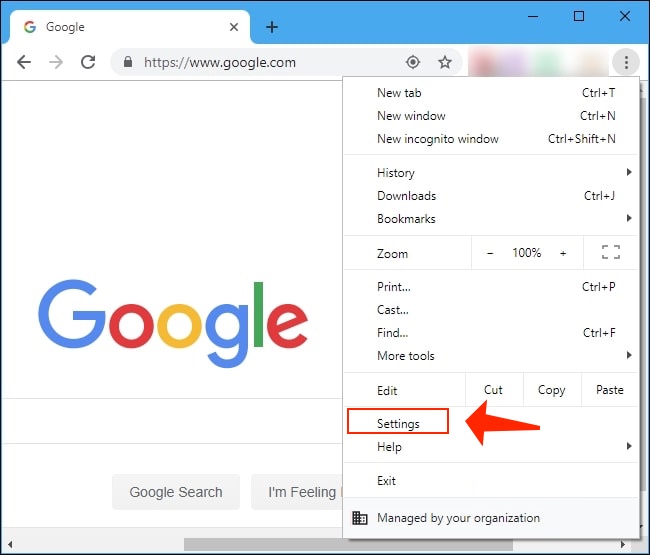Click Copy in the Edit row
The image size is (650, 555).
pyautogui.click(x=552, y=390)
